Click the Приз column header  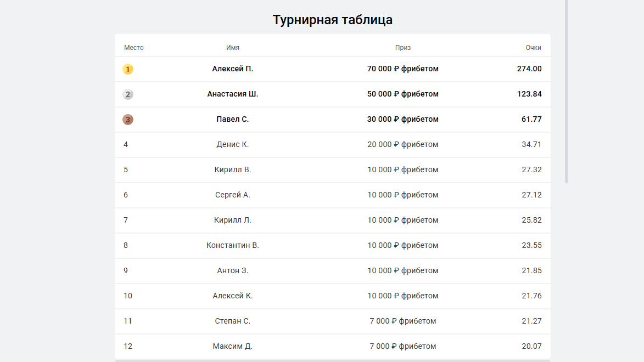(403, 48)
